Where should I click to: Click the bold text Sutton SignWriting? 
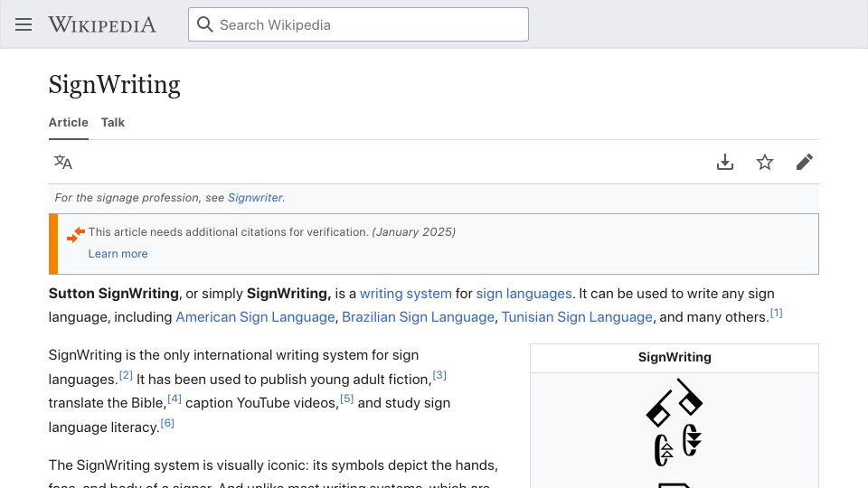[114, 293]
